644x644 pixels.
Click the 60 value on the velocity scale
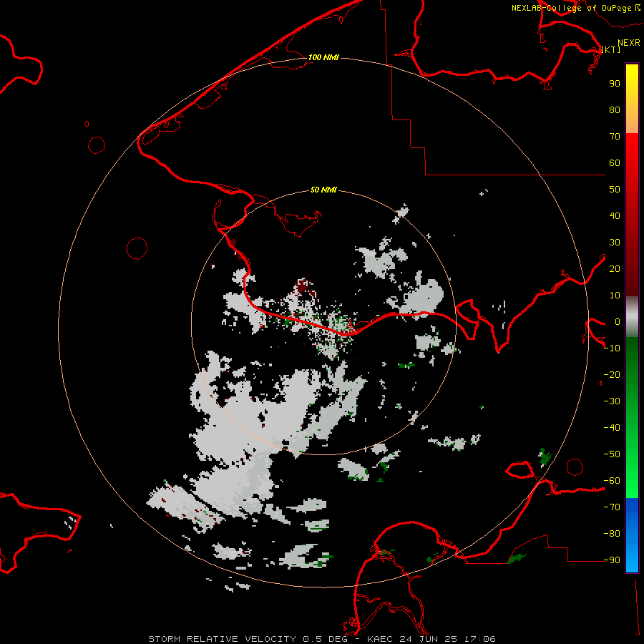[615, 163]
